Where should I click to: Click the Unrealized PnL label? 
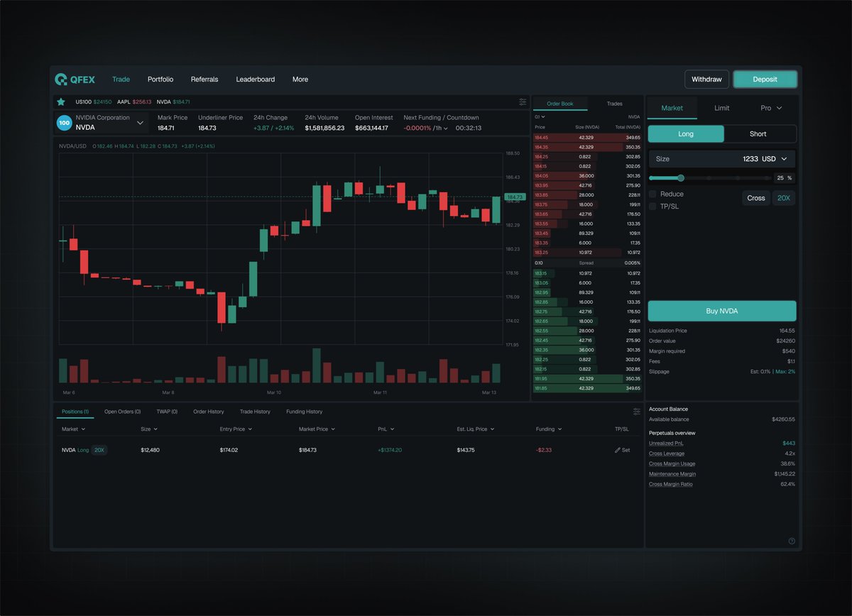(x=665, y=444)
